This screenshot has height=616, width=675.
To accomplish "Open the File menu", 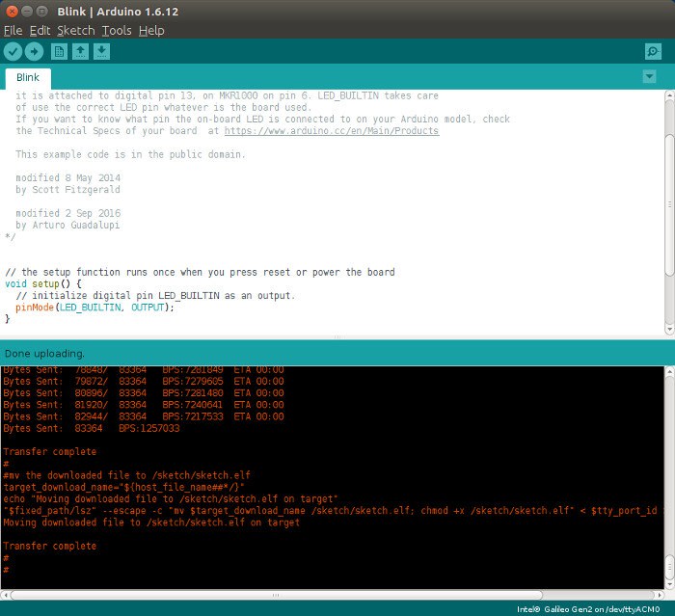I will (13, 31).
